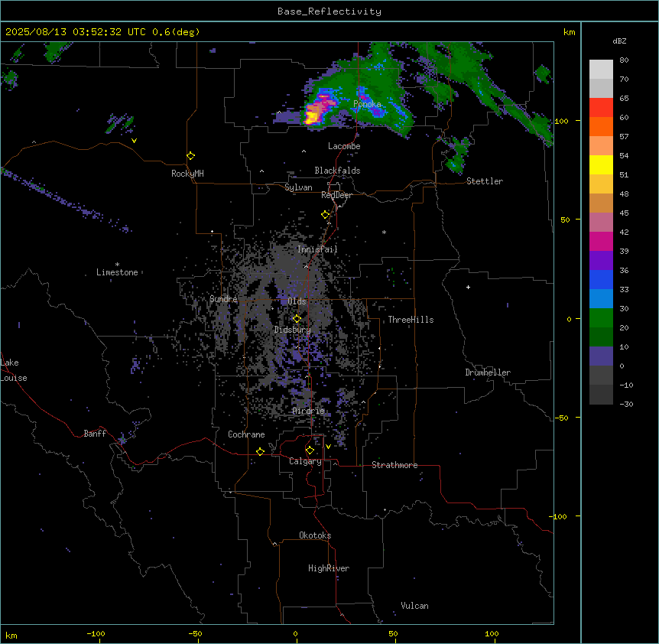The width and height of the screenshot is (659, 644).
Task: Click the Didsbury label
Action: coord(293,330)
